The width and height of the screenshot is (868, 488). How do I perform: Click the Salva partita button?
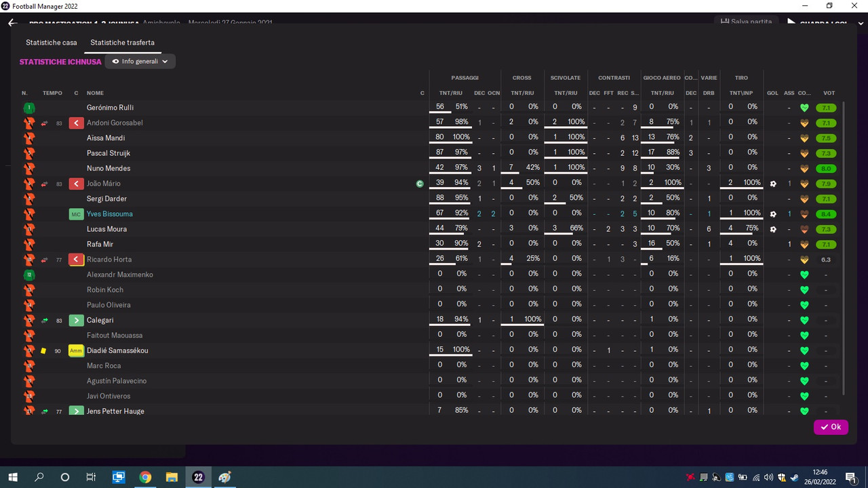click(747, 22)
